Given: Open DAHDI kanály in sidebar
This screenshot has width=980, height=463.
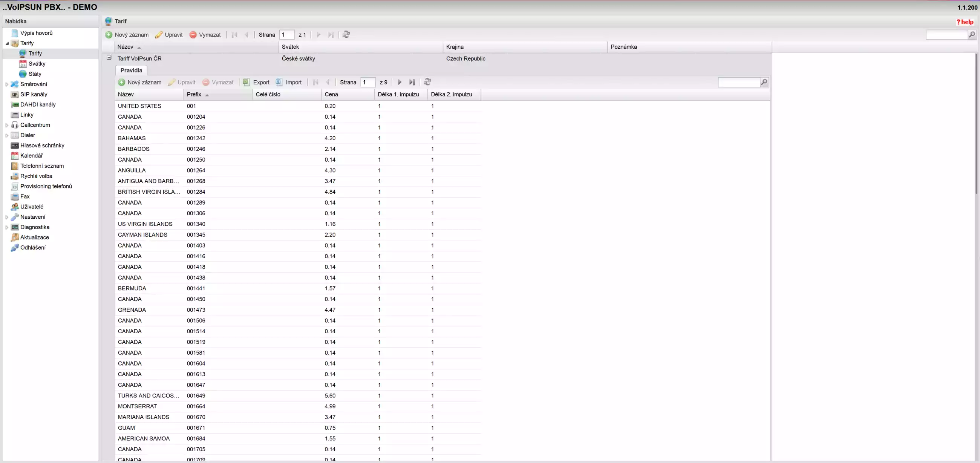Looking at the screenshot, I should click(x=38, y=104).
